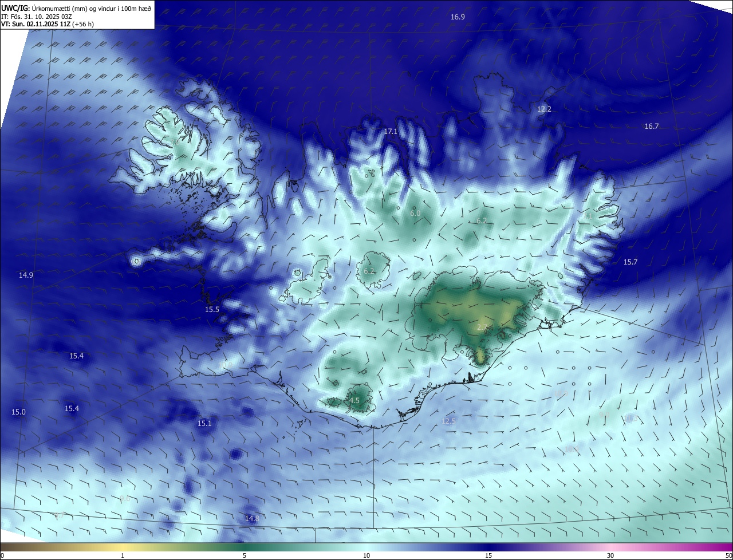Click the 17.1 value label

coord(391,131)
